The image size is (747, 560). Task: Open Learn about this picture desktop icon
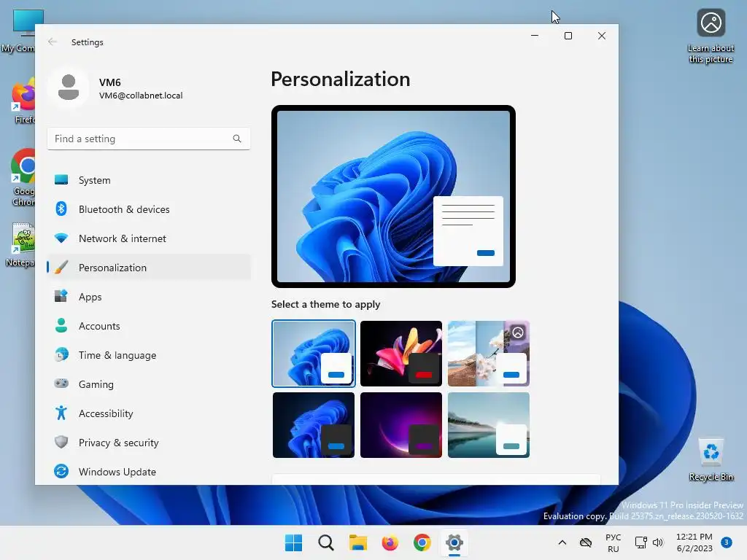click(x=711, y=36)
